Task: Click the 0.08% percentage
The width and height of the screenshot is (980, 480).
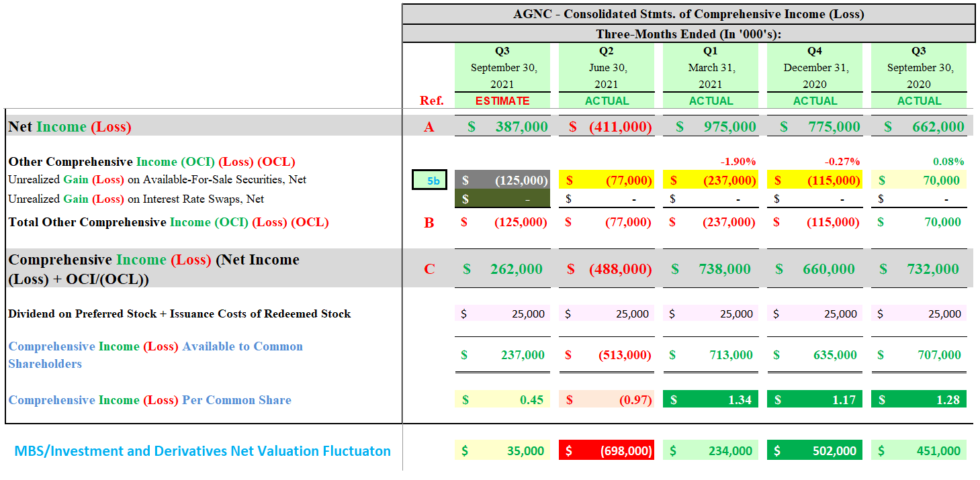Action: (x=948, y=162)
